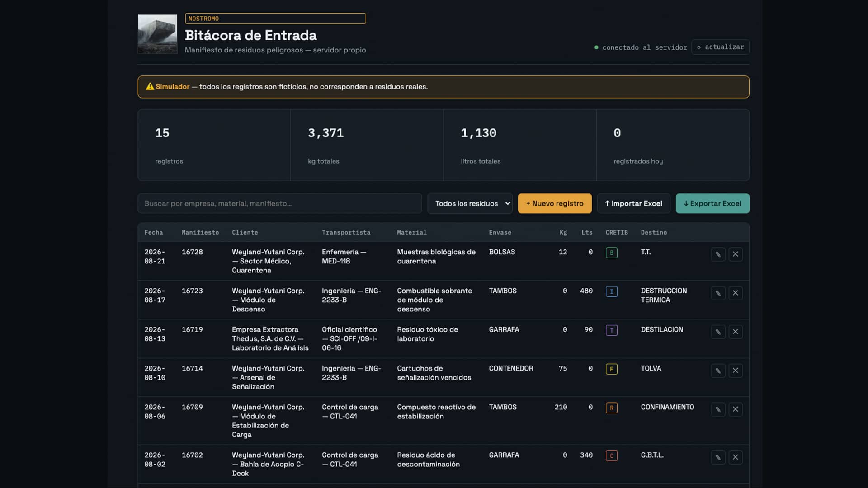Click the 480 liters value in row 16723
868x488 pixels.
click(x=586, y=291)
